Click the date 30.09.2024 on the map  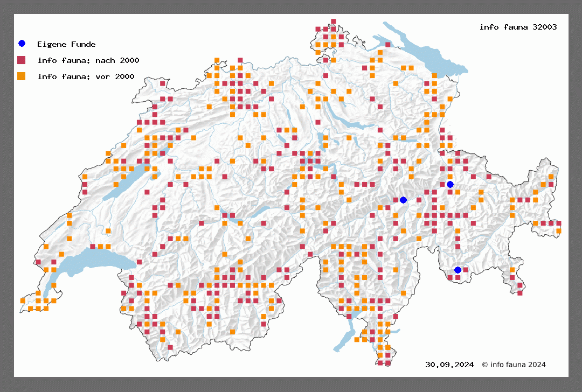(449, 365)
